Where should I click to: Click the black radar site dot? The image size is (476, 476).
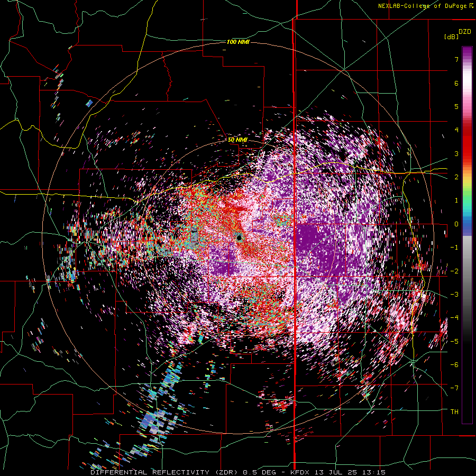[x=239, y=238]
